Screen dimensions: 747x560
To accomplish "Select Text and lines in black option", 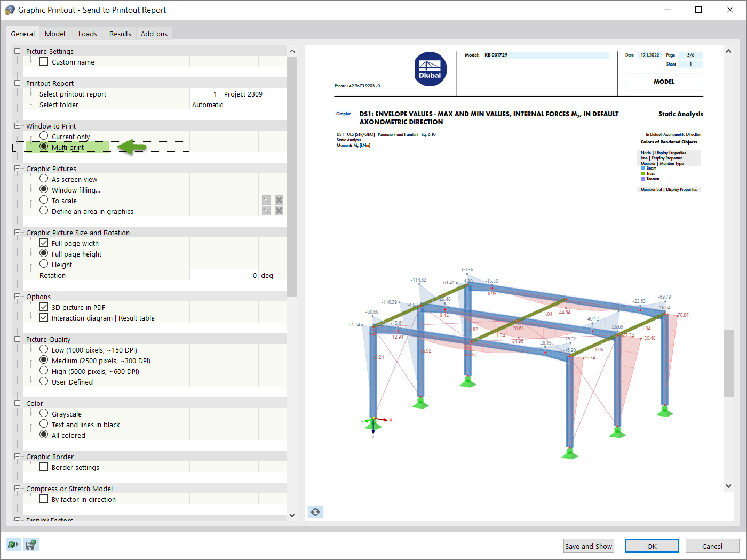I will [x=44, y=424].
